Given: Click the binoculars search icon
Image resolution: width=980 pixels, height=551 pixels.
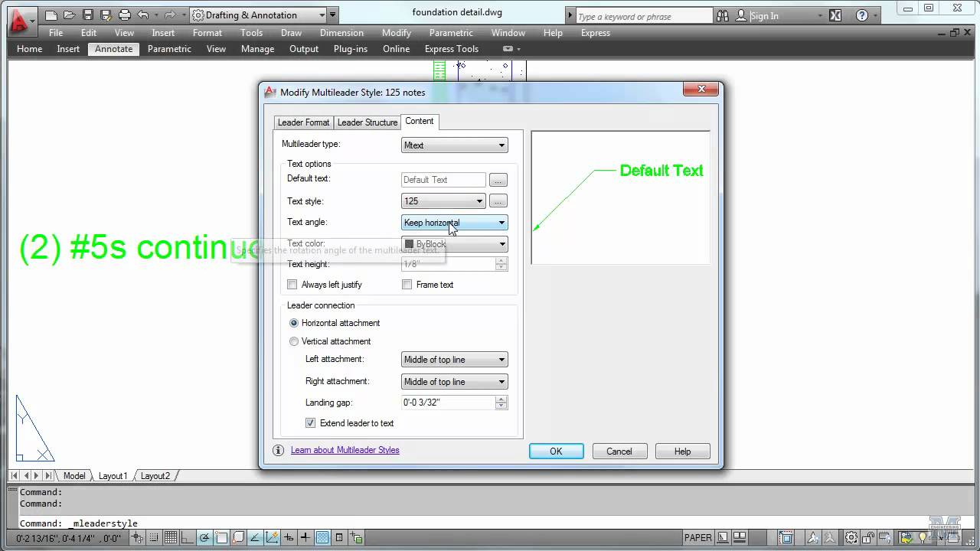Looking at the screenshot, I should tap(723, 15).
